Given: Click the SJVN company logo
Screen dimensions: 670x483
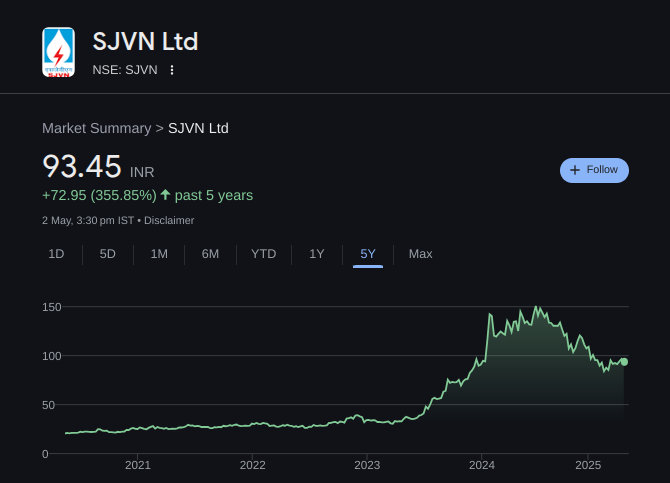Looking at the screenshot, I should tap(59, 52).
